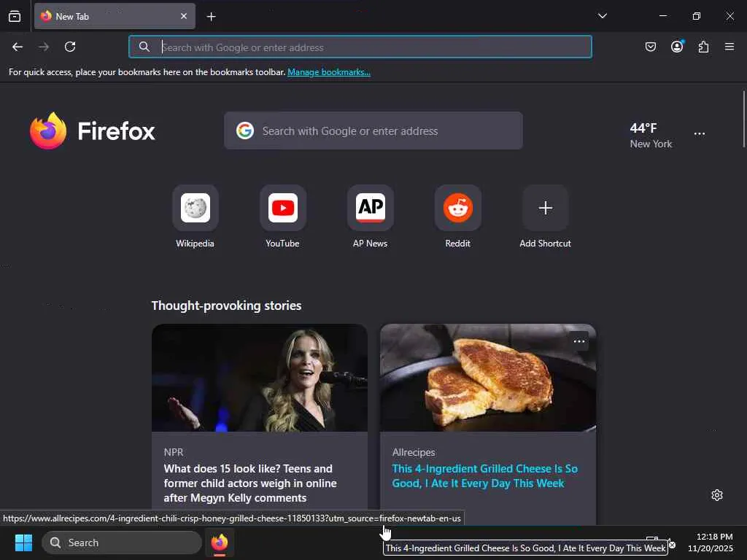
Task: Open the Wikipedia shortcut tile
Action: tap(196, 217)
